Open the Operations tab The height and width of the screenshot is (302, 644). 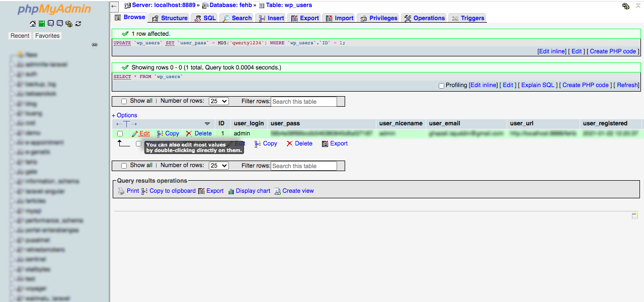[x=424, y=18]
